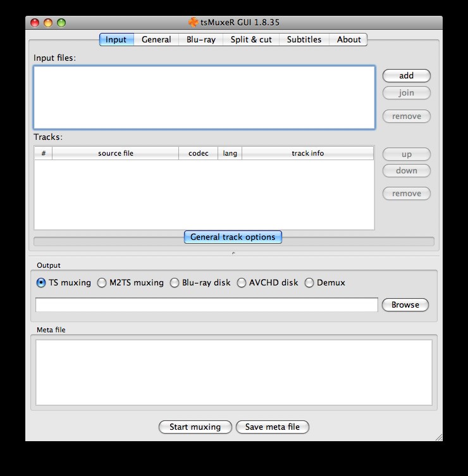Click remove button beside Tracks table
Viewport: 468px width, 476px height.
pos(407,194)
